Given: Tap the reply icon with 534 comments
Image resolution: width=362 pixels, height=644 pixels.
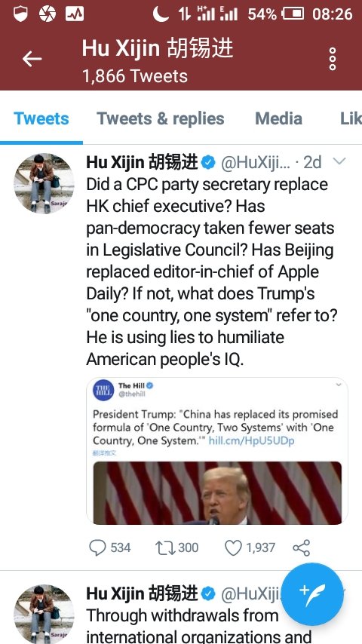Looking at the screenshot, I should [x=97, y=548].
